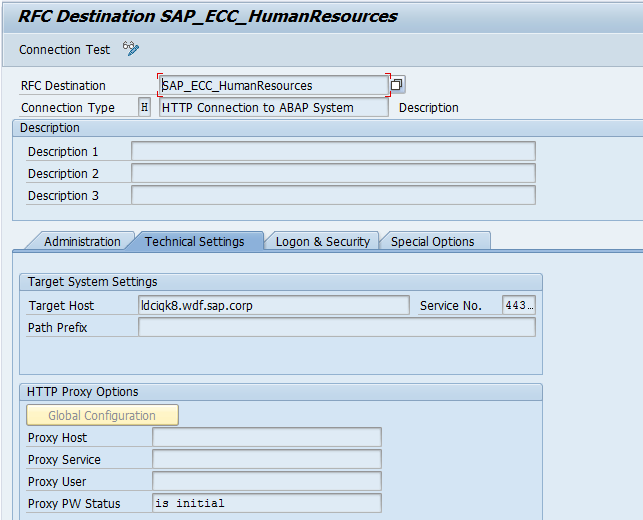
Task: Click the Proxy PW Status field
Action: 266,503
